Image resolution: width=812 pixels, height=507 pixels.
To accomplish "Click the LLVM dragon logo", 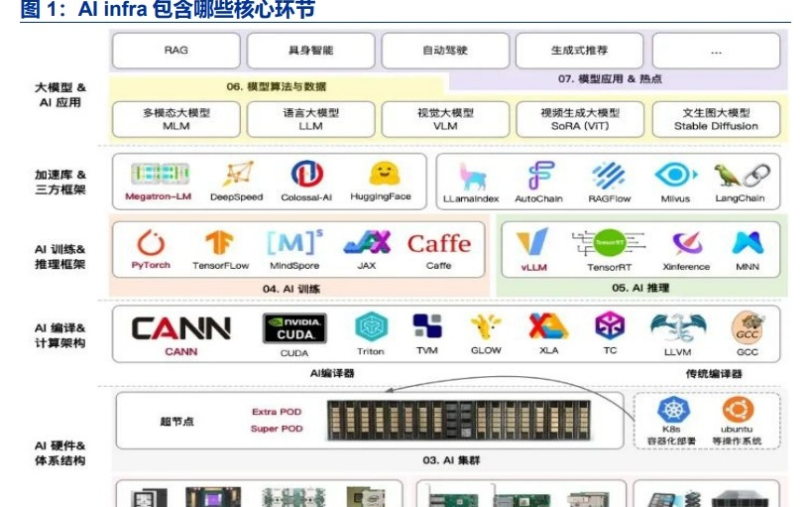I will 678,328.
